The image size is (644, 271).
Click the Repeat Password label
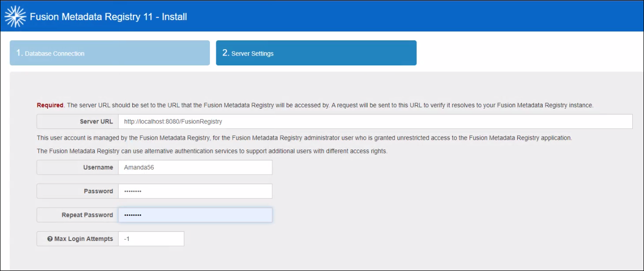pyautogui.click(x=87, y=215)
